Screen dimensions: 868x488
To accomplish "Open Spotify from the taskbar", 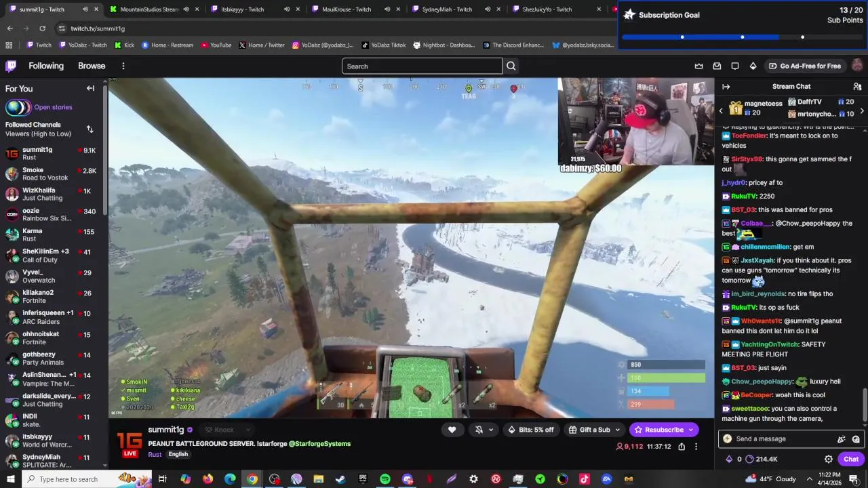I will pyautogui.click(x=385, y=479).
